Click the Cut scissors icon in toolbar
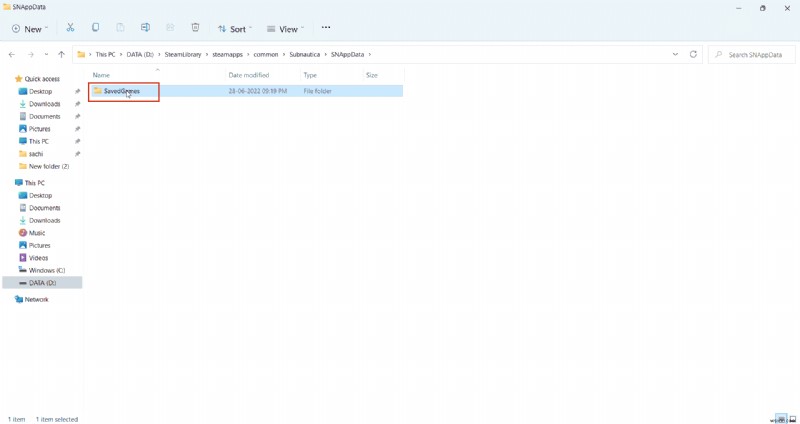The height and width of the screenshot is (424, 800). (70, 28)
